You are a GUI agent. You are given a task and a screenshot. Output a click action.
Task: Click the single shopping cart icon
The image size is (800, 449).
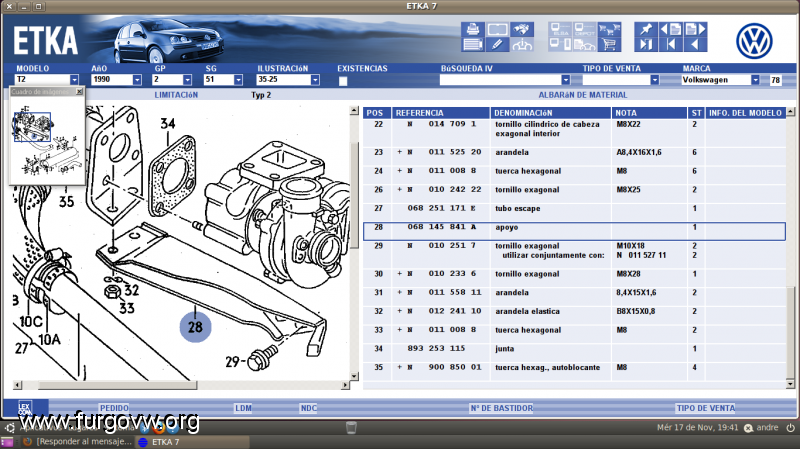click(x=609, y=45)
